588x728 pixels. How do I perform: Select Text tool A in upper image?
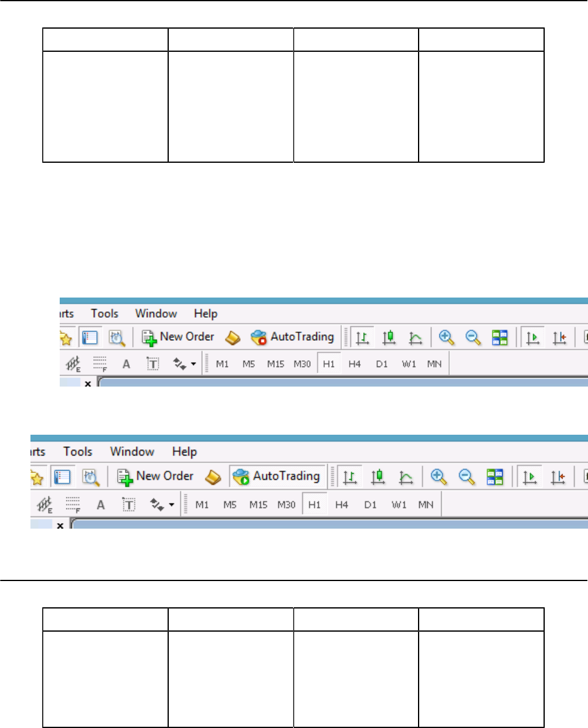click(x=126, y=365)
